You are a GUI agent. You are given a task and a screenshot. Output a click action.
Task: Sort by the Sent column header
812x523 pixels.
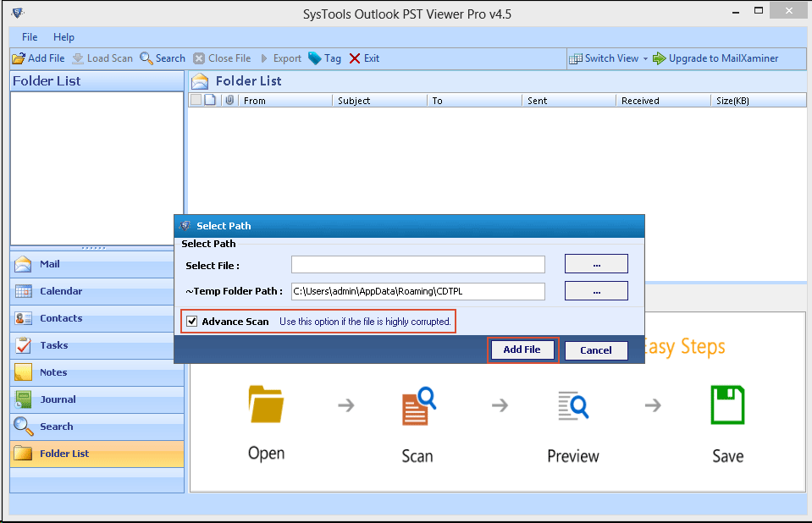click(x=569, y=101)
